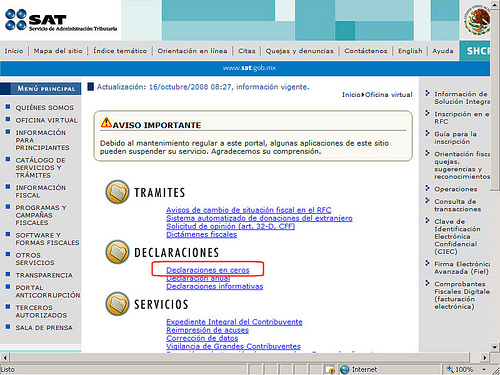Go to Citas
This screenshot has width=500, height=375.
(247, 51)
